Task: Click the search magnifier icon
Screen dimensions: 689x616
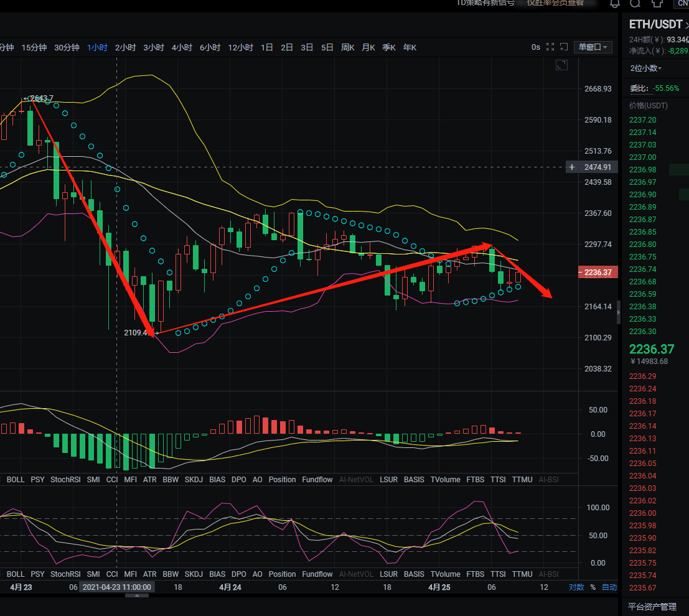Action: [x=635, y=3]
